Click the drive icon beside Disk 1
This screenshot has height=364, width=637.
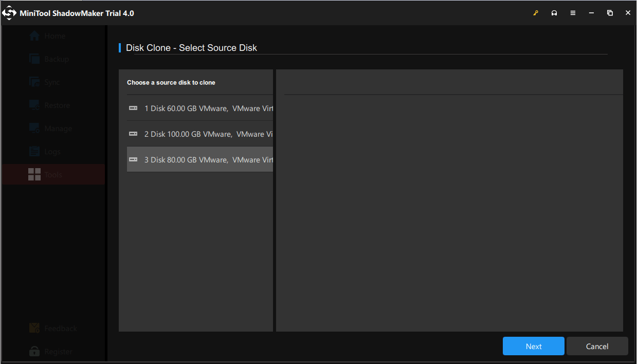click(133, 108)
